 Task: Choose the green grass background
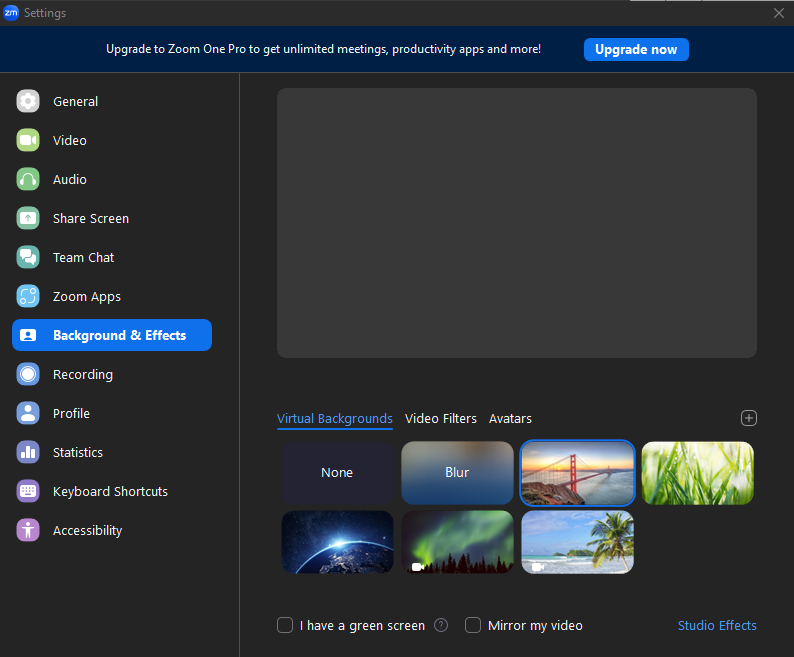pyautogui.click(x=698, y=473)
